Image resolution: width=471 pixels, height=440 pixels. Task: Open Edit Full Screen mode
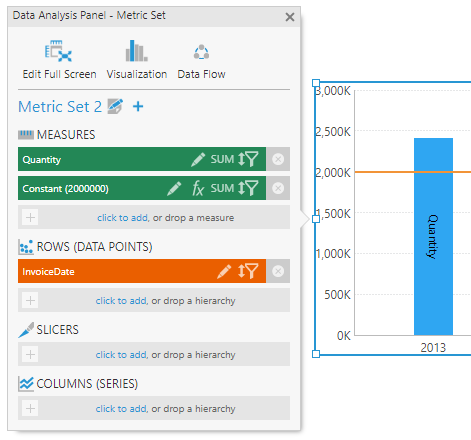click(x=59, y=60)
